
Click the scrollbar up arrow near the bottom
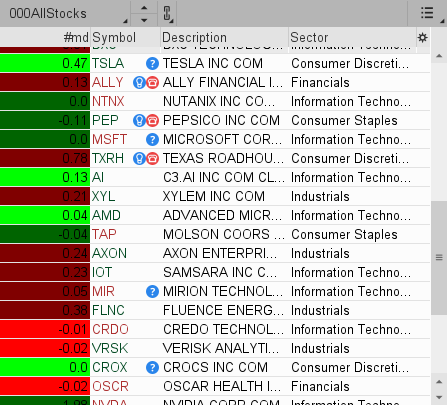point(439,382)
